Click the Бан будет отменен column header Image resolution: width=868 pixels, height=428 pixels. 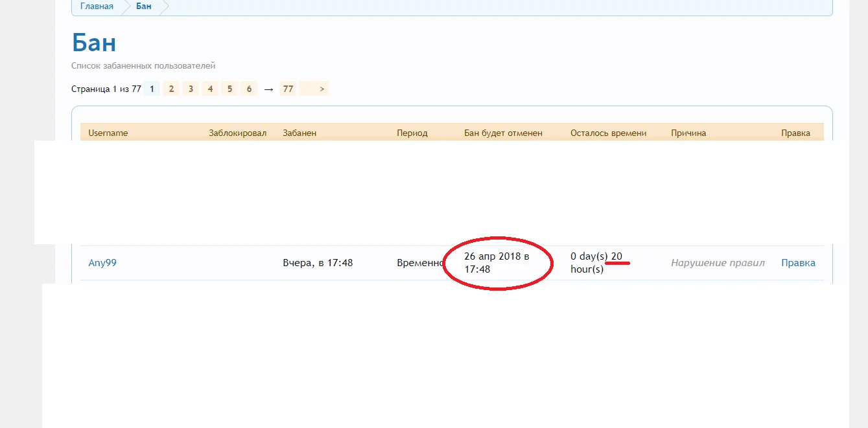pyautogui.click(x=504, y=132)
